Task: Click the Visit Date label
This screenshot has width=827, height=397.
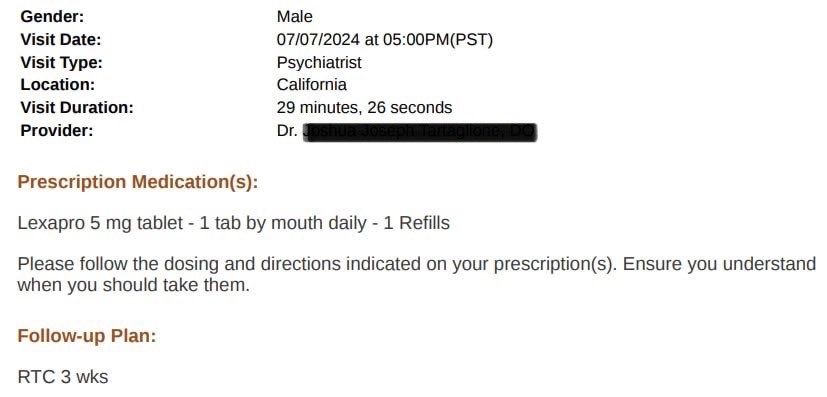Action: (x=61, y=40)
